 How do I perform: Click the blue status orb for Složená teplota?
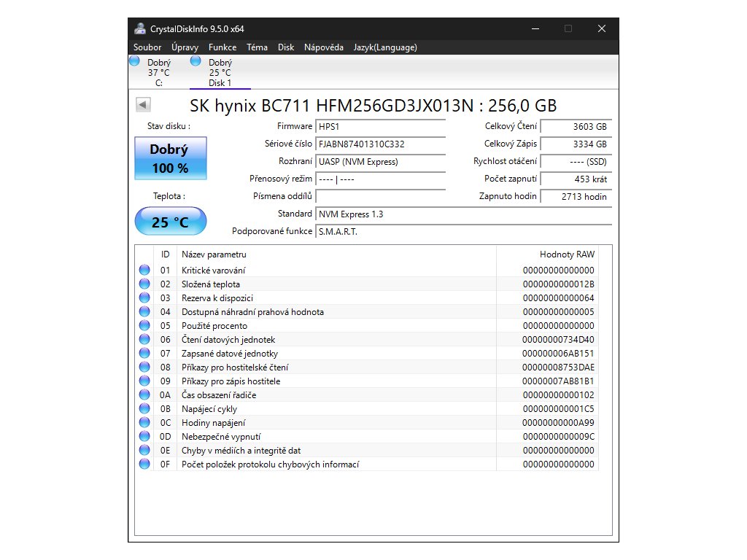tap(144, 284)
